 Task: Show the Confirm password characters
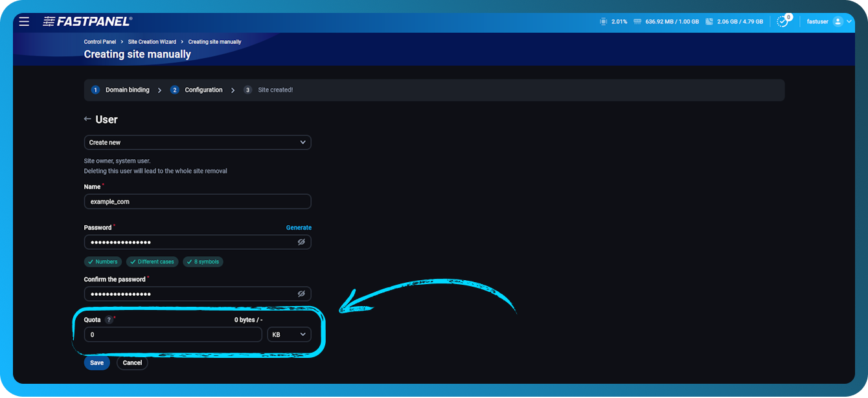[301, 293]
